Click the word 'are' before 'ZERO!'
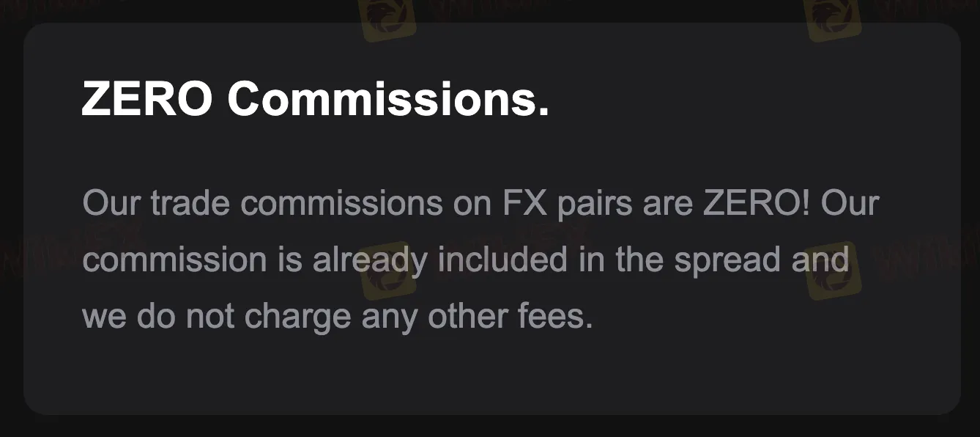Image resolution: width=980 pixels, height=437 pixels. [x=666, y=203]
